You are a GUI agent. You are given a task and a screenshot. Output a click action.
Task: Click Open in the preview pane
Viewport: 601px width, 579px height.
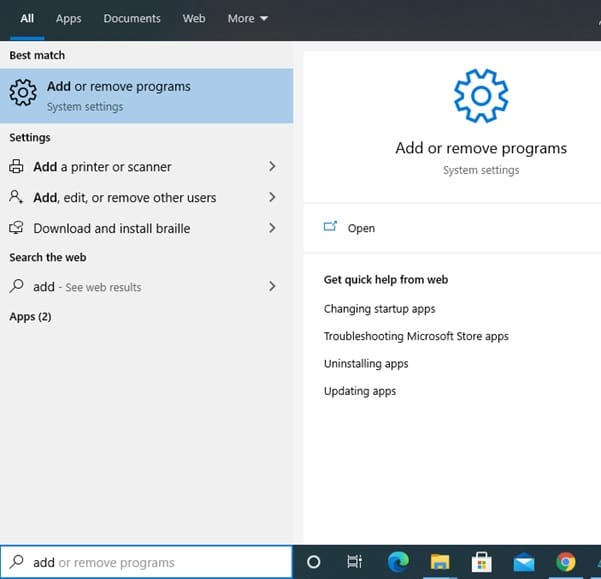point(361,228)
